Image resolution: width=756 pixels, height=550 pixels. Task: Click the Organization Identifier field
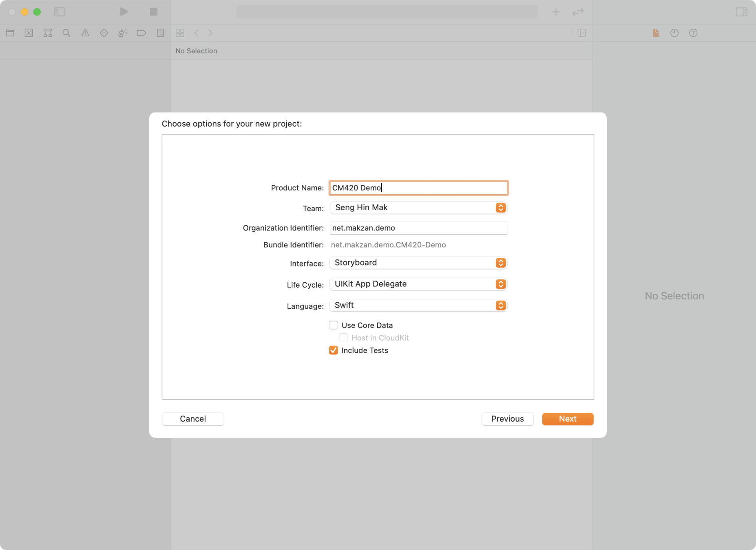419,228
